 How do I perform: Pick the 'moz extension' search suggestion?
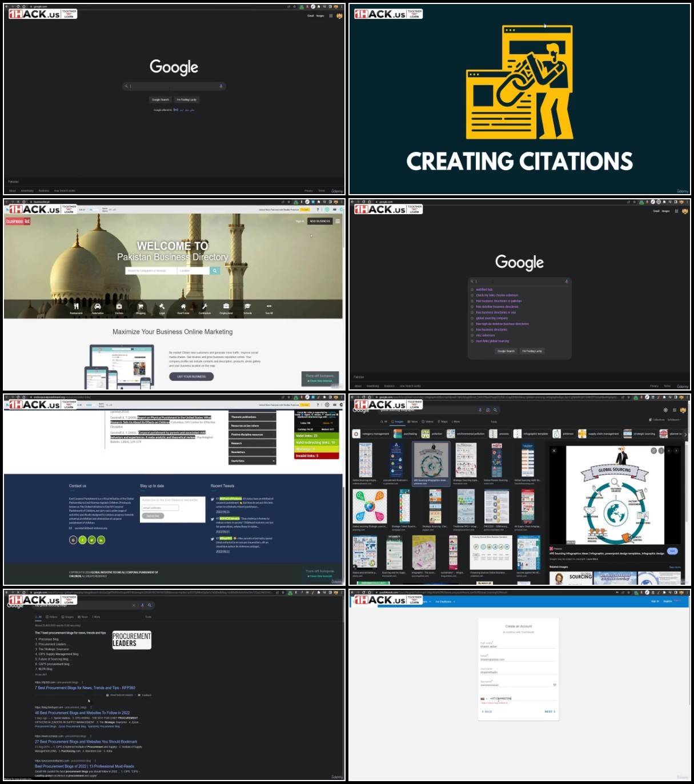(x=485, y=335)
